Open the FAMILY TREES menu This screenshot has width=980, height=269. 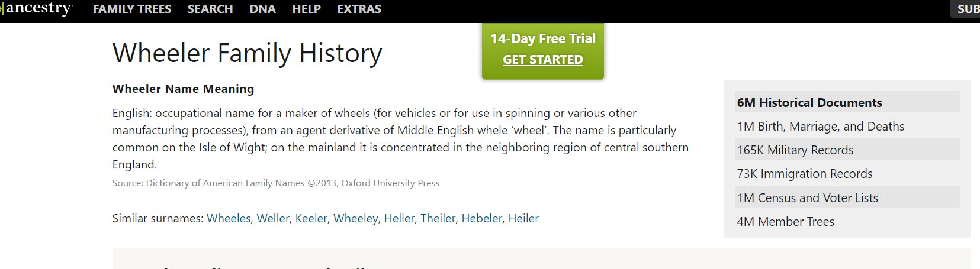coord(132,9)
